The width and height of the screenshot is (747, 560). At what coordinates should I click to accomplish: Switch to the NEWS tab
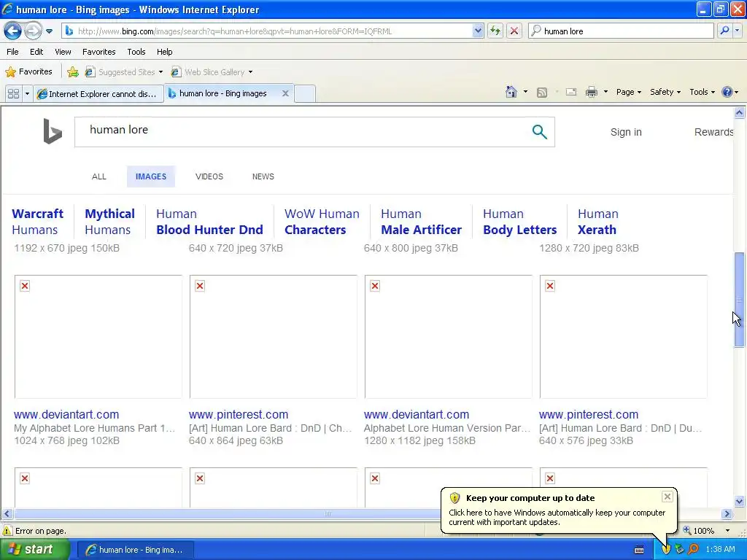coord(263,176)
